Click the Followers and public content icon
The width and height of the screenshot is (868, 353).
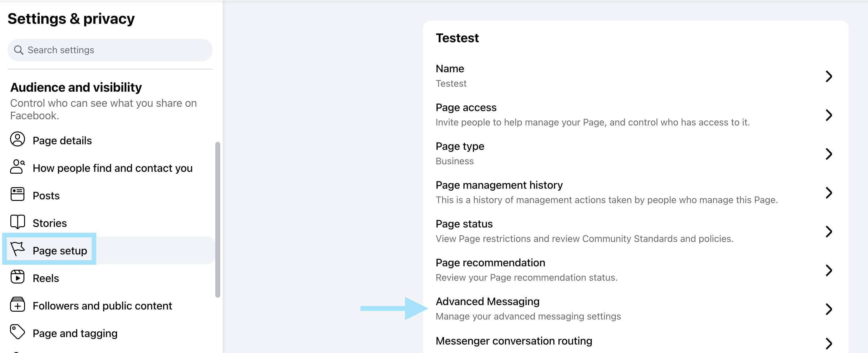[x=17, y=304]
